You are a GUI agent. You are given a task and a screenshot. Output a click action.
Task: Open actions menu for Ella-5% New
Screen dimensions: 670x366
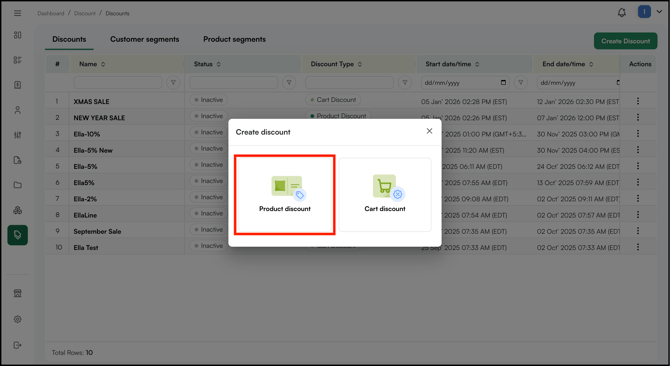(x=638, y=150)
